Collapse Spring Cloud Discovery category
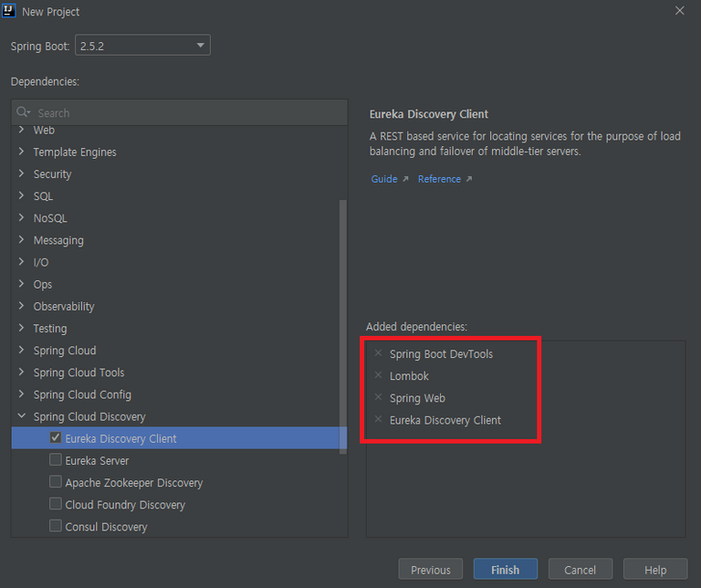 click(x=21, y=415)
